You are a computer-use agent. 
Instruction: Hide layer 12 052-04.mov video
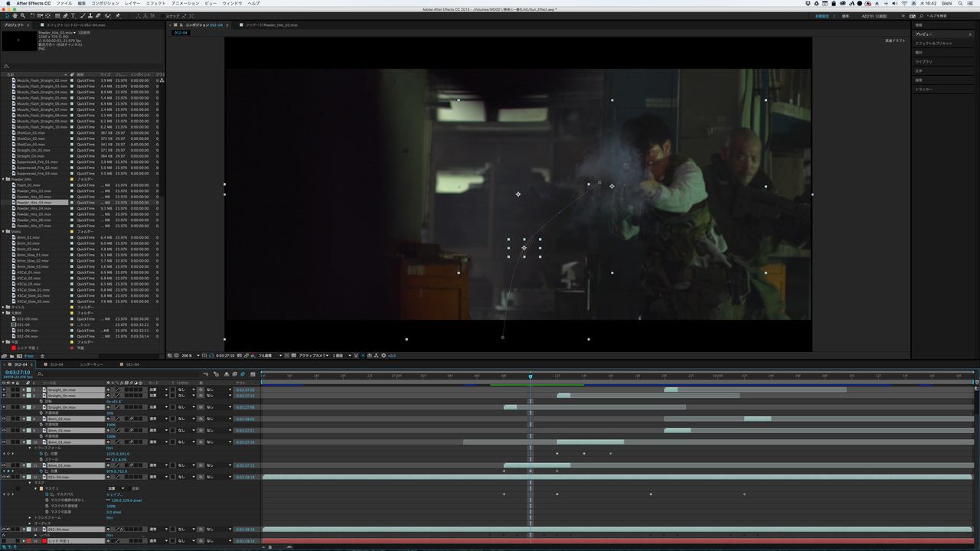click(4, 477)
